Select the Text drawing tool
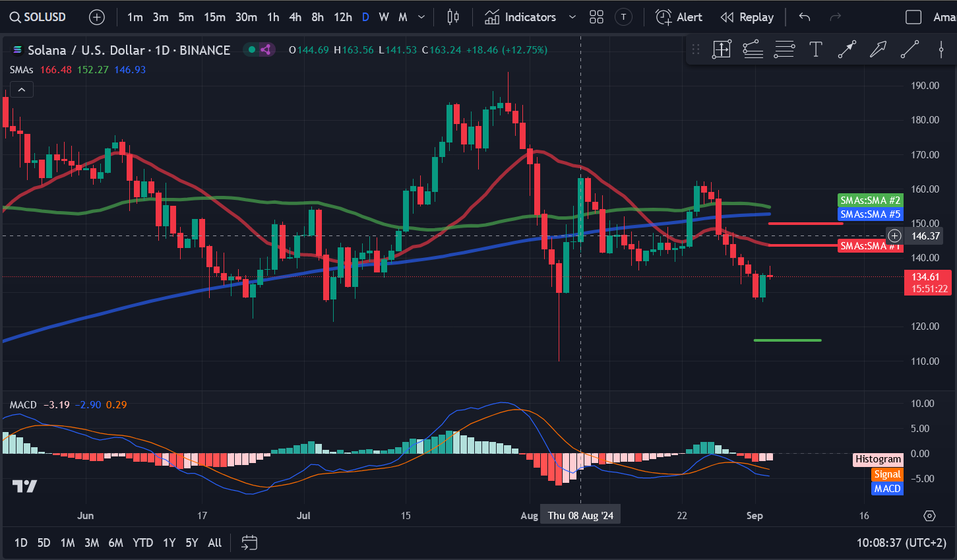This screenshot has height=560, width=957. [x=816, y=49]
